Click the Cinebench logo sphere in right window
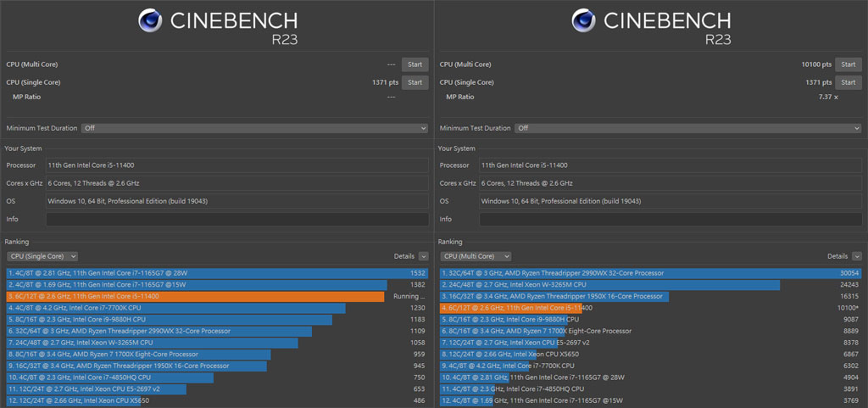This screenshot has height=408, width=868. pyautogui.click(x=583, y=20)
